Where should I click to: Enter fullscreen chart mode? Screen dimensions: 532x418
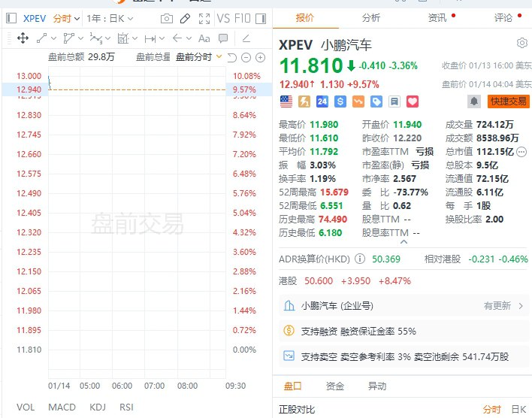(x=204, y=18)
